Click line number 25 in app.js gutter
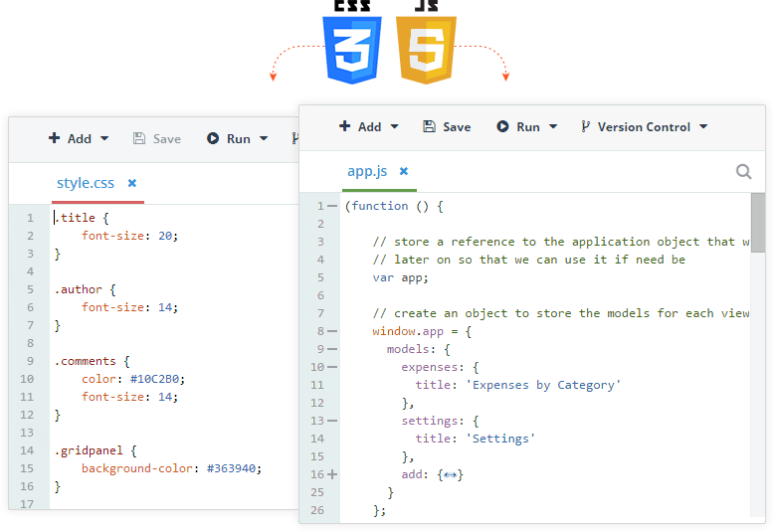Image resolution: width=774 pixels, height=532 pixels. 317,492
